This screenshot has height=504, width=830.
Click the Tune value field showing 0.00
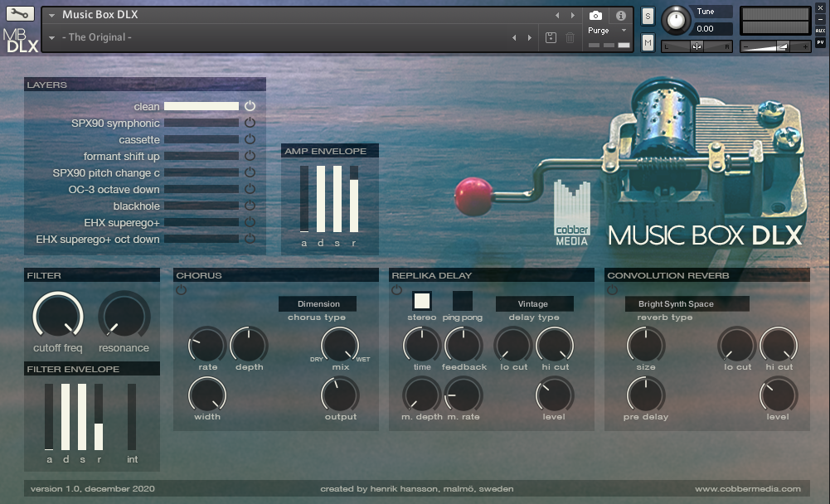[x=712, y=28]
